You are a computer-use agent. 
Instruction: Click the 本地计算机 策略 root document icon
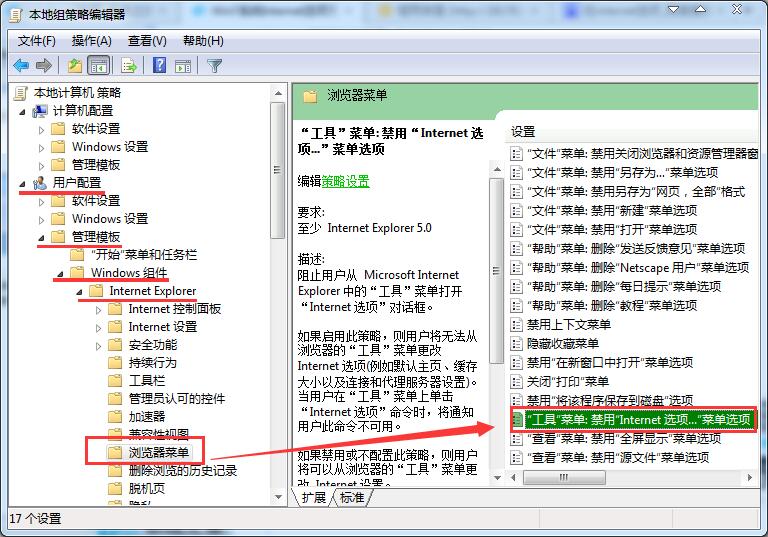pos(21,93)
